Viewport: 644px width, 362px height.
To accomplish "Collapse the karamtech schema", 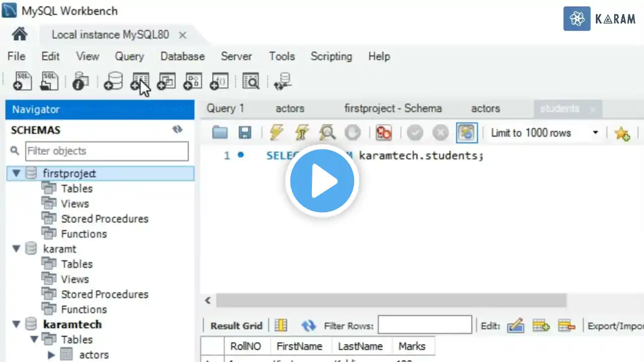I will 16,324.
